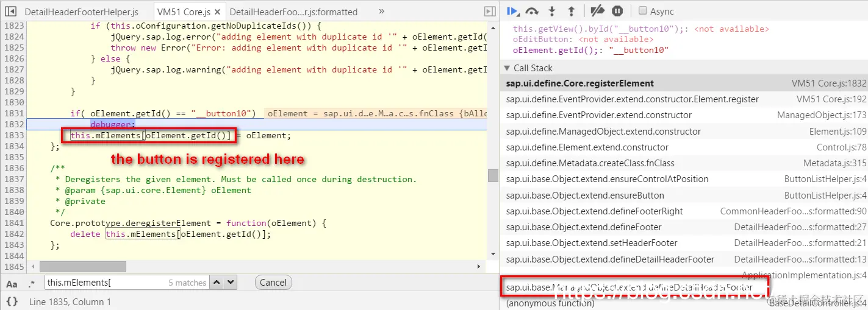Toggle the debugger sidebar pane

point(489,11)
